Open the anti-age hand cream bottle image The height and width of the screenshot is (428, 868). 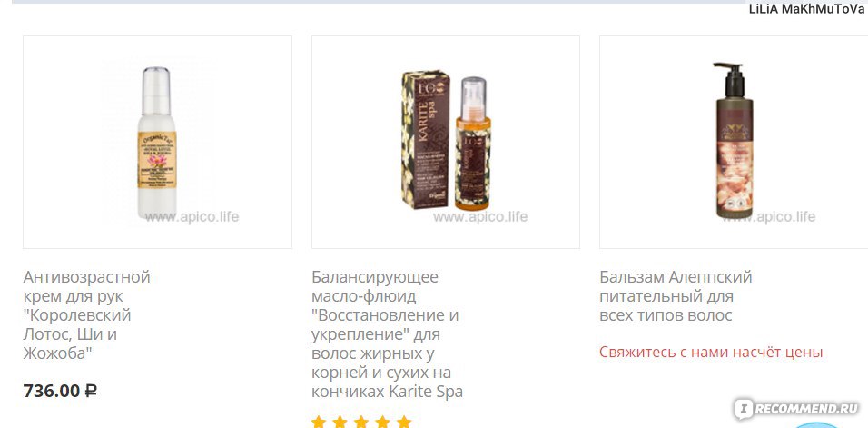[x=157, y=143]
